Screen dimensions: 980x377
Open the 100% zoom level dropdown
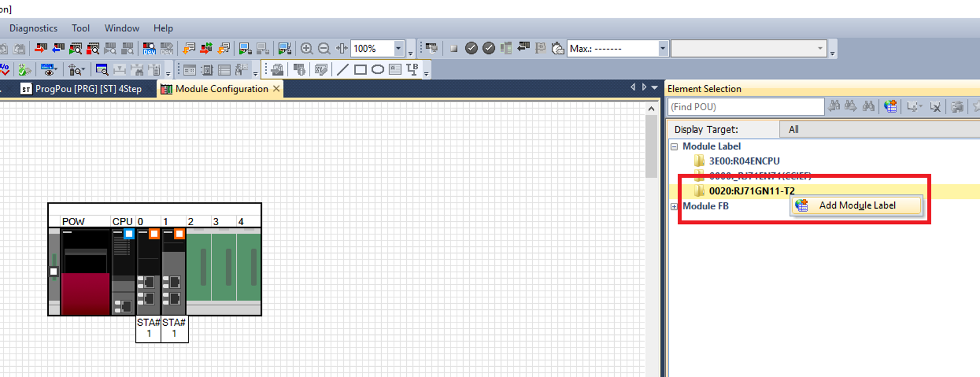point(398,48)
